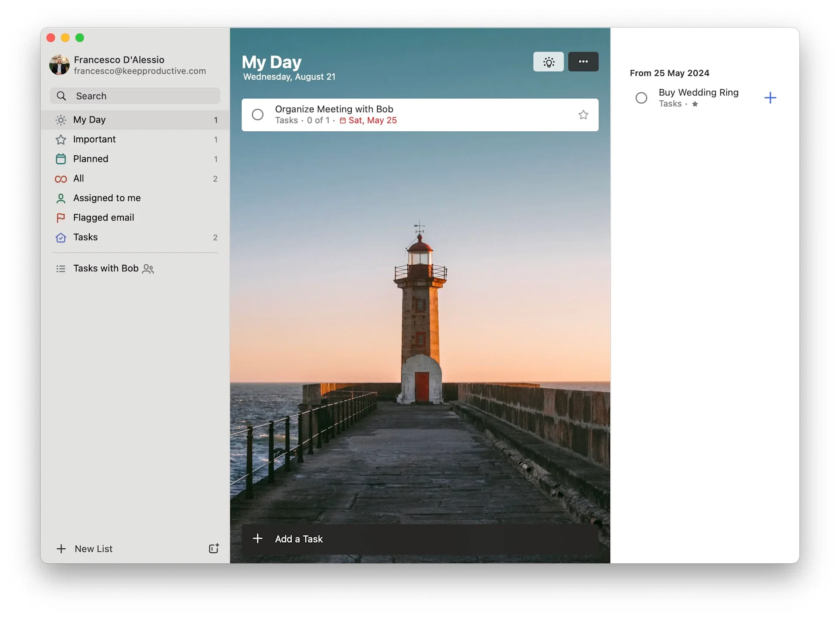
Task: Create a new group with the sidebar icon
Action: pyautogui.click(x=213, y=548)
